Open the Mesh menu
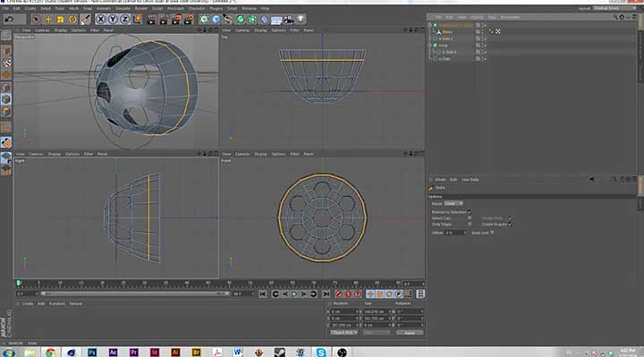 pos(73,8)
